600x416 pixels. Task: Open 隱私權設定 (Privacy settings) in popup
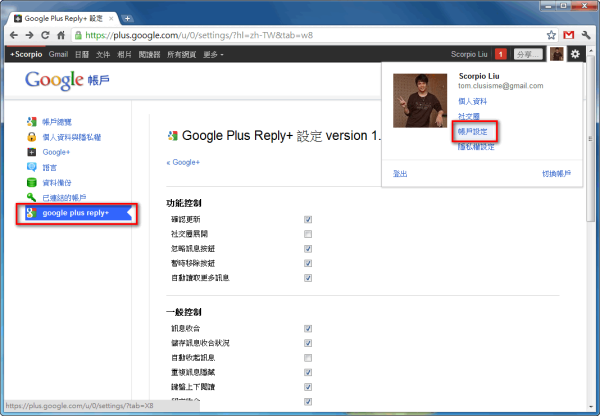click(476, 147)
